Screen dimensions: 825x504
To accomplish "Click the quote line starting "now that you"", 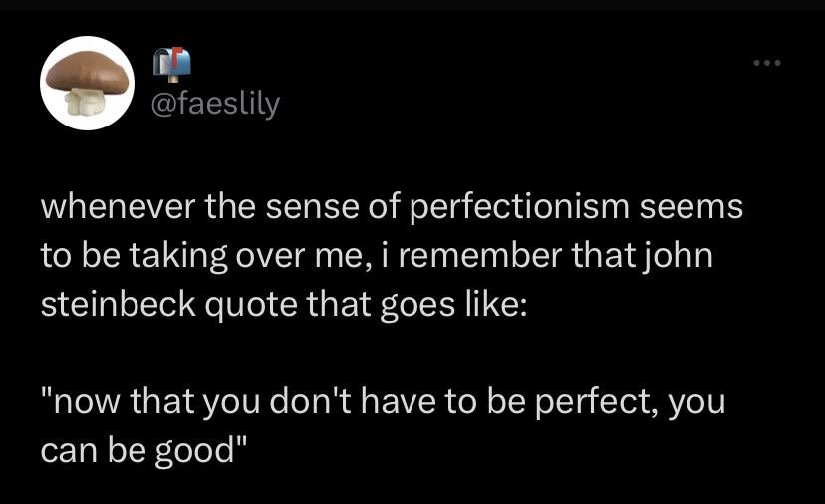I will tap(384, 404).
